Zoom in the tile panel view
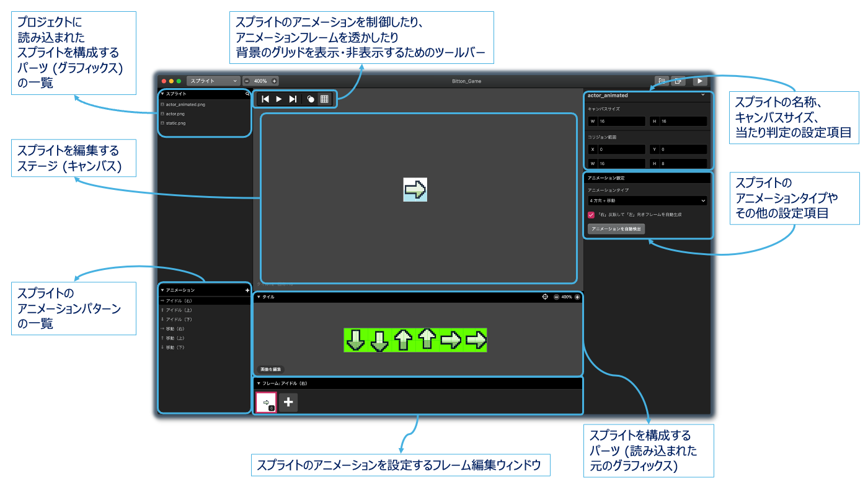Image resolution: width=868 pixels, height=489 pixels. pyautogui.click(x=577, y=297)
